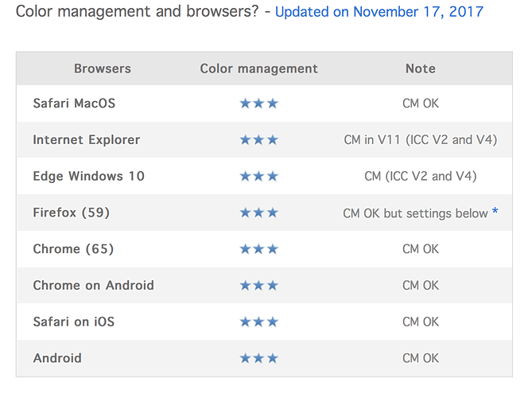
Task: Click the 'Note' column header
Action: click(x=420, y=68)
